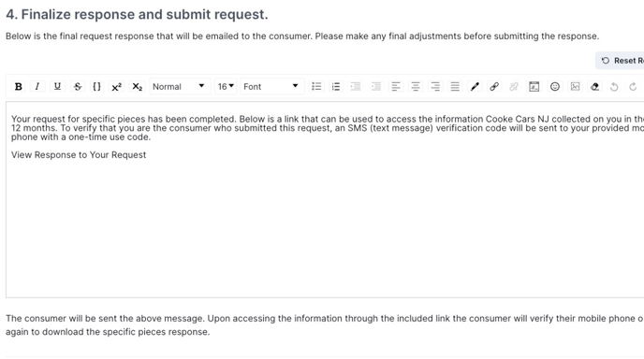Image resolution: width=644 pixels, height=359 pixels.
Task: Expand the Font family dropdown
Action: click(x=271, y=87)
